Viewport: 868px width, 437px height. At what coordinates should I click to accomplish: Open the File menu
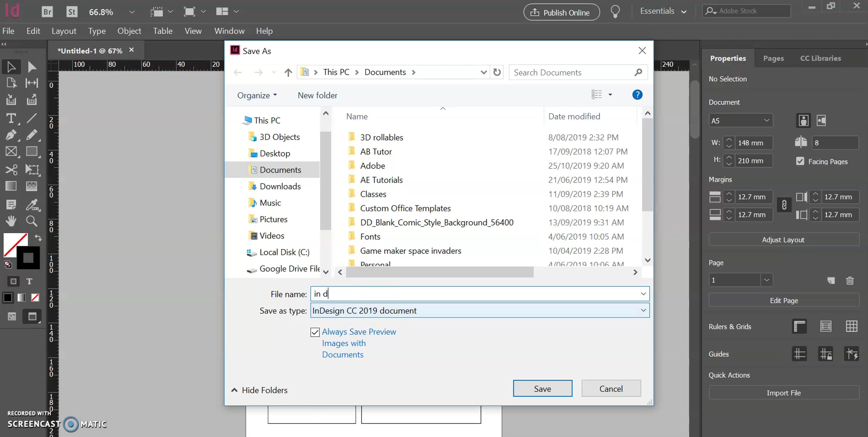coord(8,31)
